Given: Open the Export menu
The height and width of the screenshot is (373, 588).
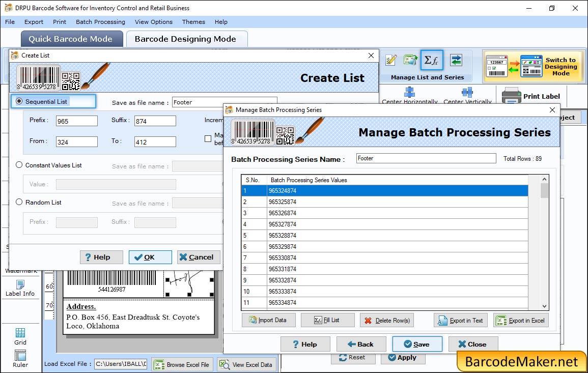Looking at the screenshot, I should coord(34,22).
